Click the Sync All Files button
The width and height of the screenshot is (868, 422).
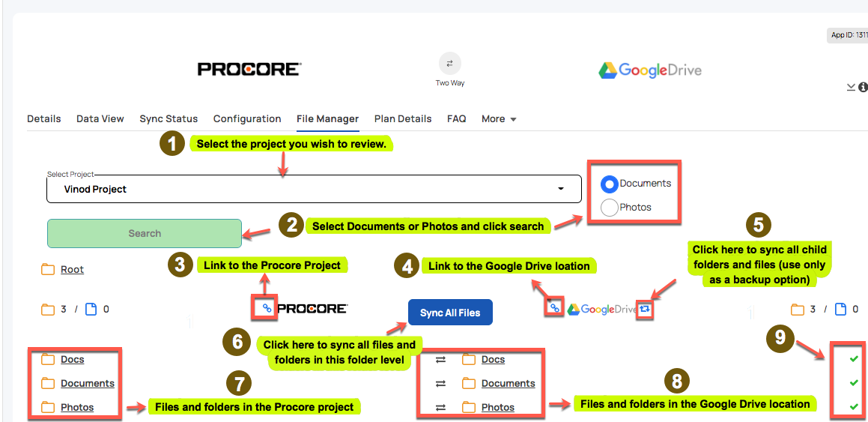click(450, 313)
